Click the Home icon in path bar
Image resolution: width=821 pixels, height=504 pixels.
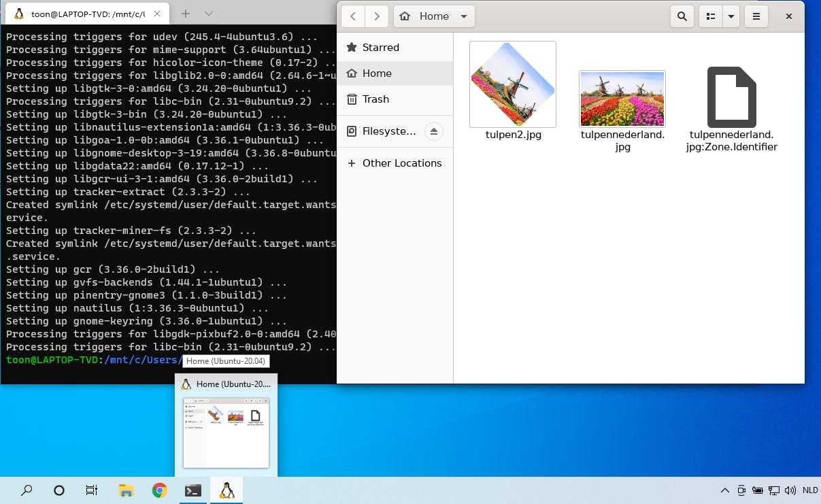tap(405, 16)
